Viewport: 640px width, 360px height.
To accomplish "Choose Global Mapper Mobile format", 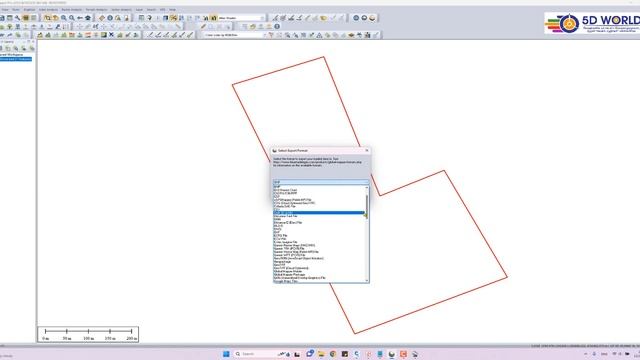I will (288, 271).
